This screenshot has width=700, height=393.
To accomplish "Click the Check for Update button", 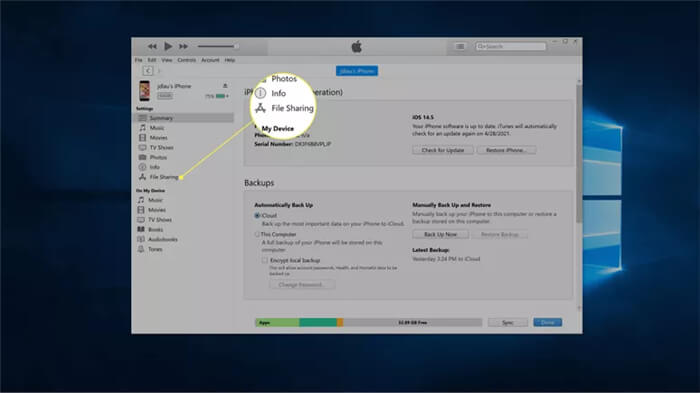I will pyautogui.click(x=443, y=150).
